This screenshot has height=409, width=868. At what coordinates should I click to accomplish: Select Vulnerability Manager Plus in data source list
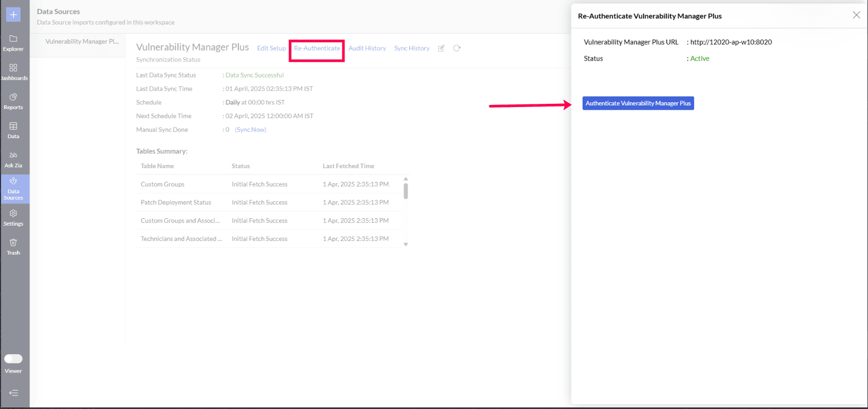click(82, 41)
